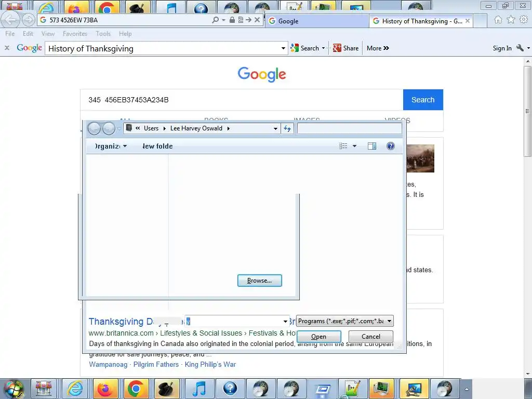Click the New folder button
Viewport: 532px width, 399px height.
(157, 146)
